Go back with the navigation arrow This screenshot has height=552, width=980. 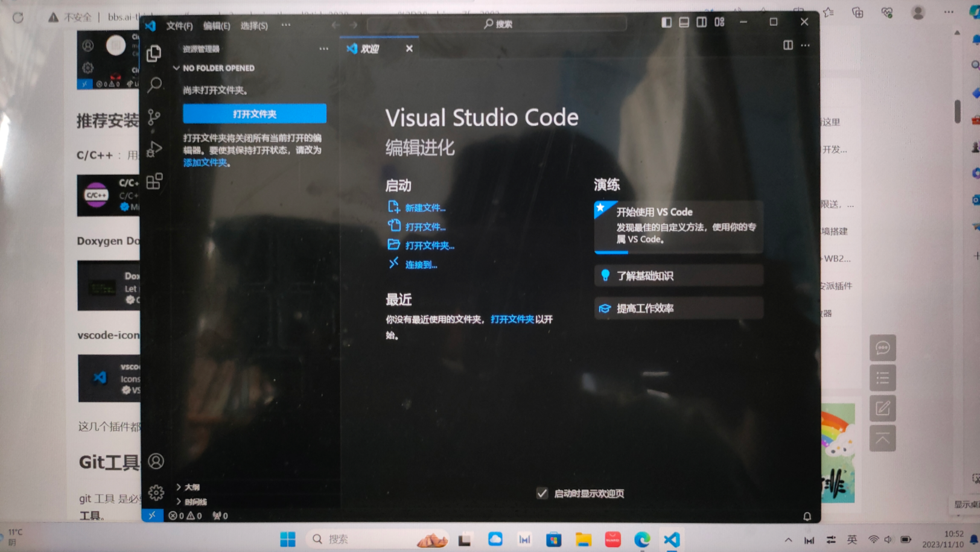[336, 25]
